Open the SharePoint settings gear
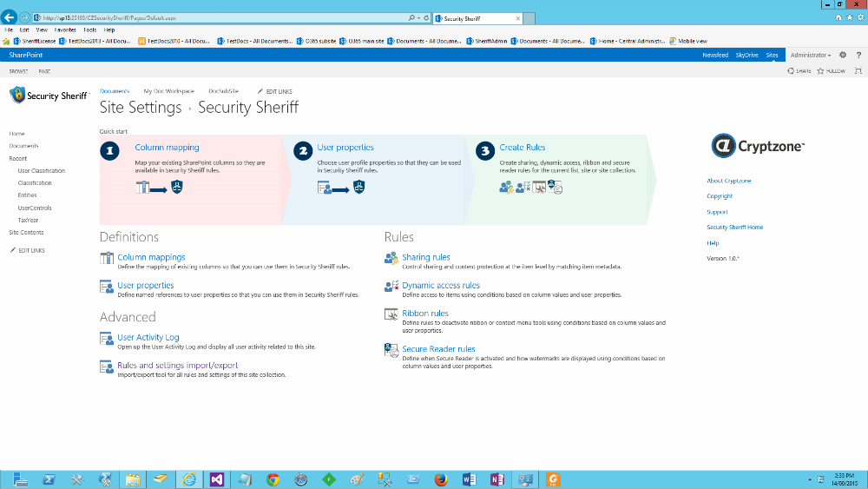The width and height of the screenshot is (868, 489). tap(843, 55)
